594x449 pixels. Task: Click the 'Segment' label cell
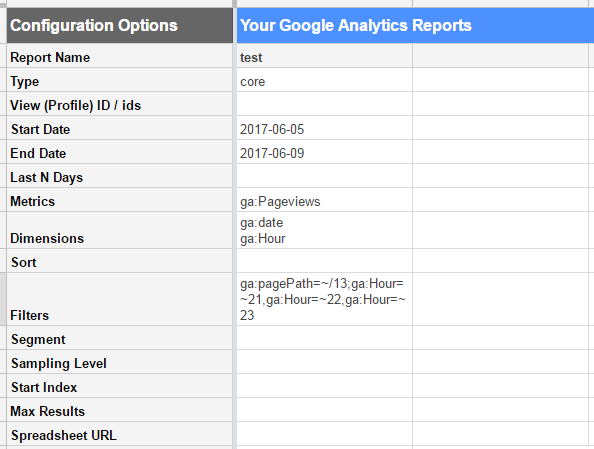(x=120, y=338)
